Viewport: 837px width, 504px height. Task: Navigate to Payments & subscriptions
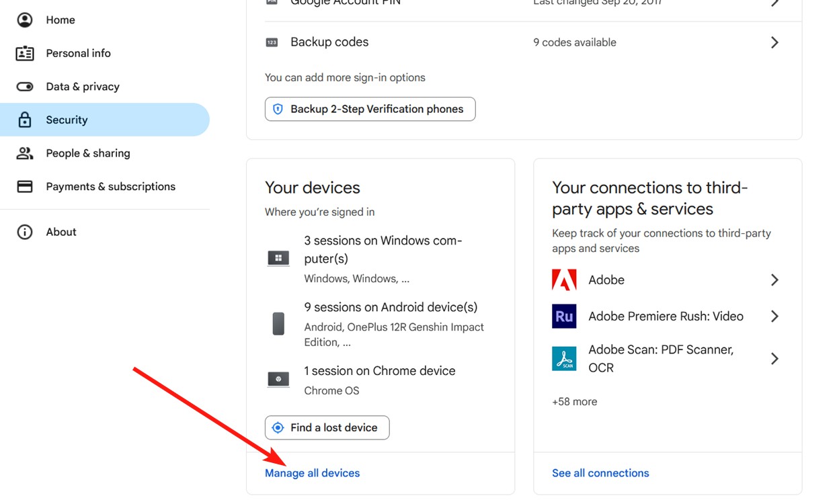pyautogui.click(x=110, y=186)
